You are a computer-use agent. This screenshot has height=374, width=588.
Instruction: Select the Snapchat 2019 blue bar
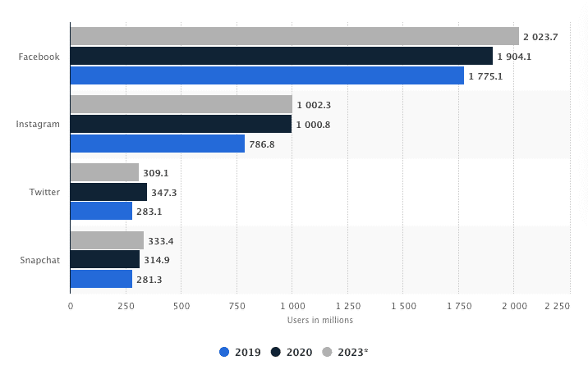tap(101, 279)
